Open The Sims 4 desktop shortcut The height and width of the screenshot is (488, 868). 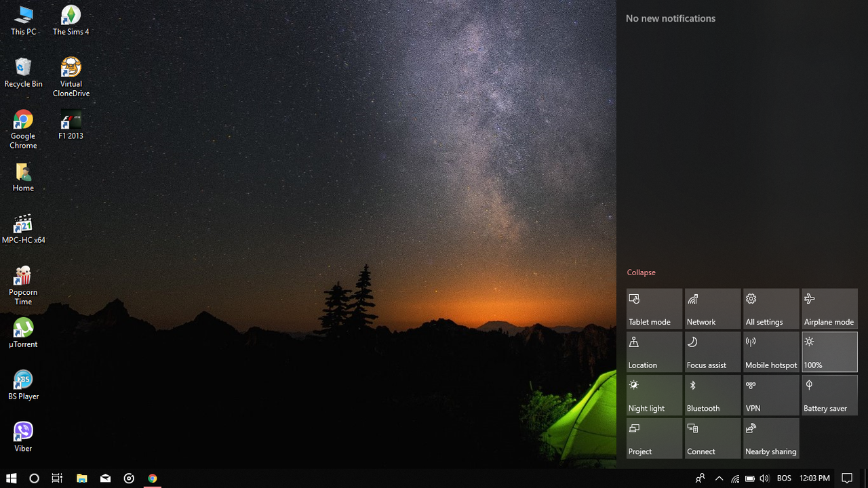tap(71, 20)
